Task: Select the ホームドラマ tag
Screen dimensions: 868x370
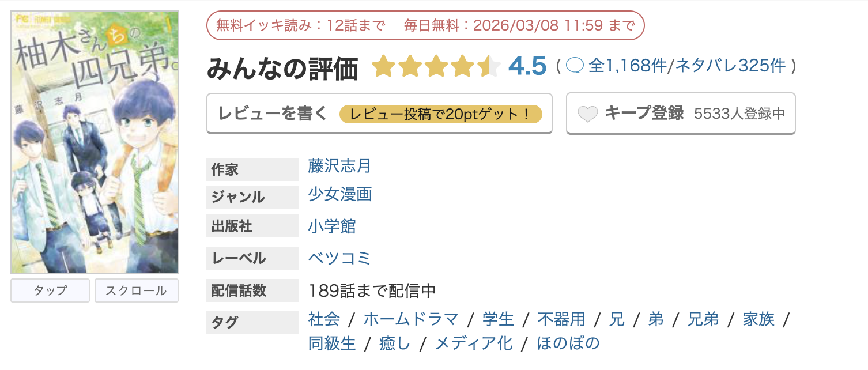Action: click(x=411, y=319)
